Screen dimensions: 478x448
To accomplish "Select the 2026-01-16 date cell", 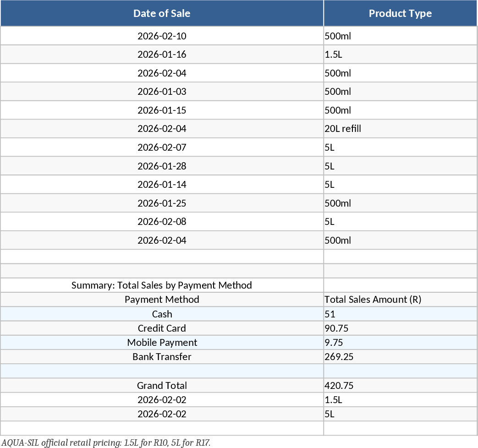I will coord(162,55).
